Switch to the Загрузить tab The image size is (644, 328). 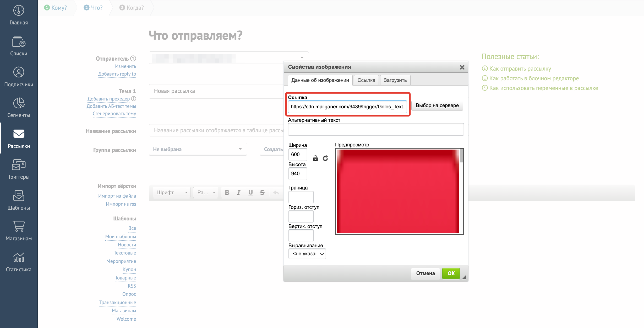pos(395,80)
